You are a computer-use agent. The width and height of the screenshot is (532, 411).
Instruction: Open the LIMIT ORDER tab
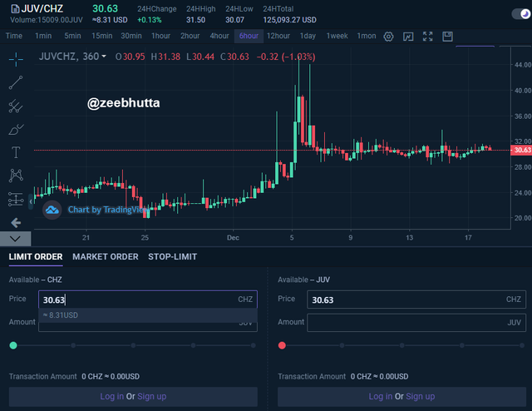tap(36, 257)
